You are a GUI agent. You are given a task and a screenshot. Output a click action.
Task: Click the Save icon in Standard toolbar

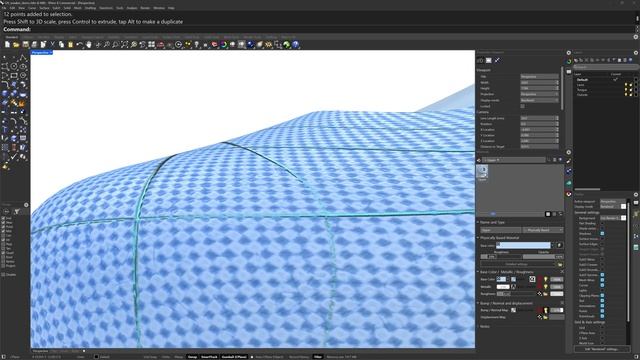coord(25,44)
